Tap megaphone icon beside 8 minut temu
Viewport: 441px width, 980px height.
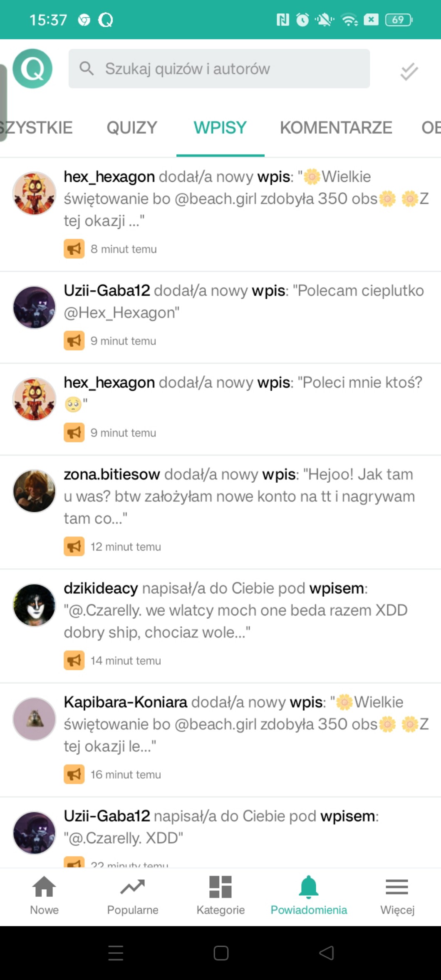tap(74, 249)
